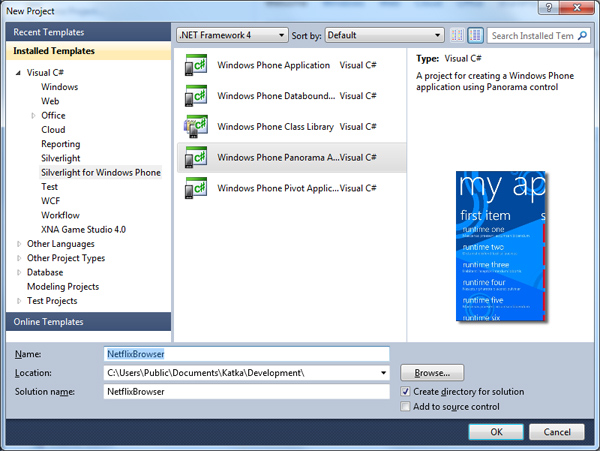Select Windows Phone Class Library name
Image resolution: width=600 pixels, height=451 pixels.
click(x=276, y=127)
